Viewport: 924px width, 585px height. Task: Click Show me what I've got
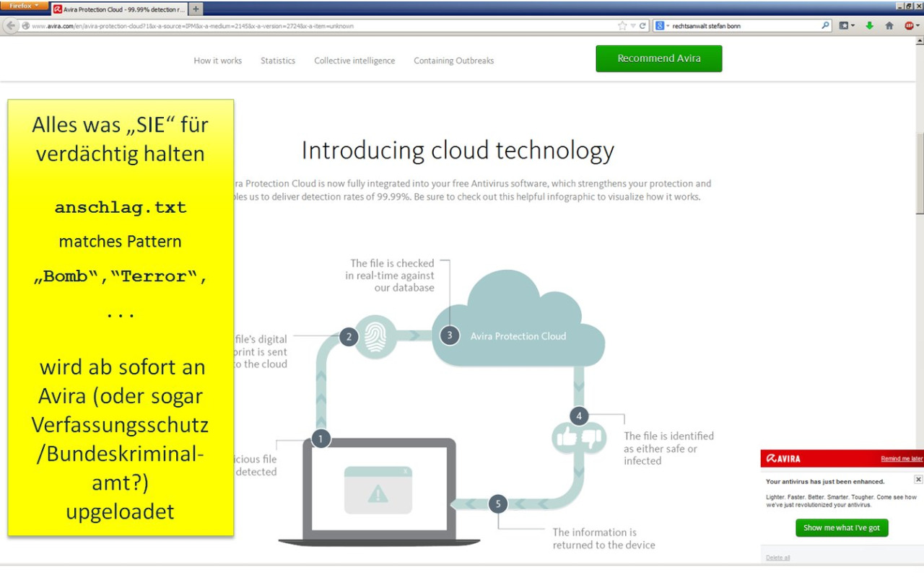[842, 528]
